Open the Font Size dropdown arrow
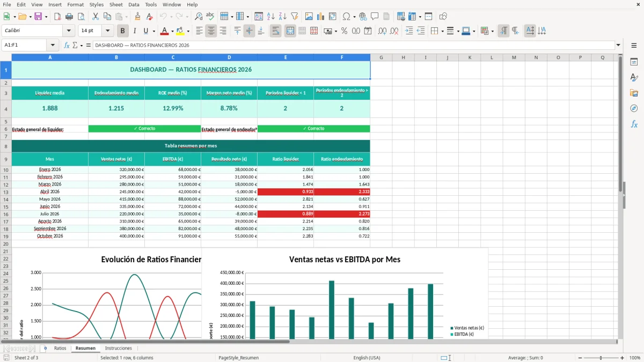This screenshot has width=644, height=362. (x=108, y=31)
